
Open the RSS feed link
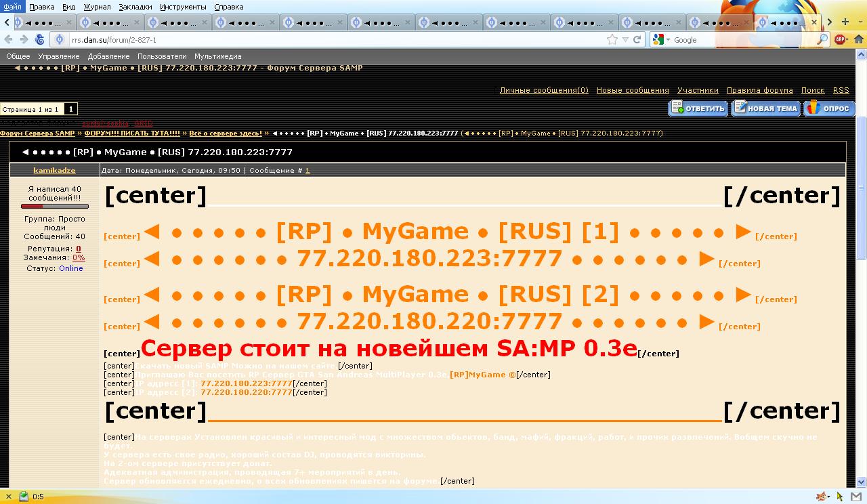[841, 91]
